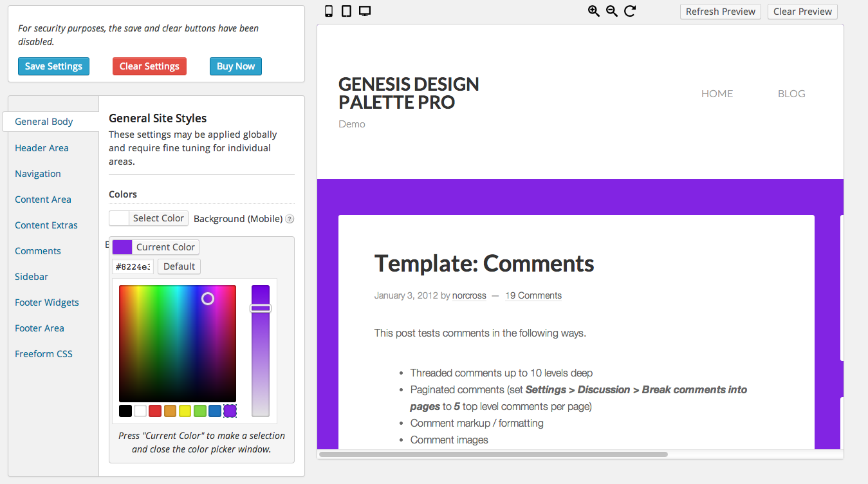Click the rotate preview arrow icon

coord(630,11)
